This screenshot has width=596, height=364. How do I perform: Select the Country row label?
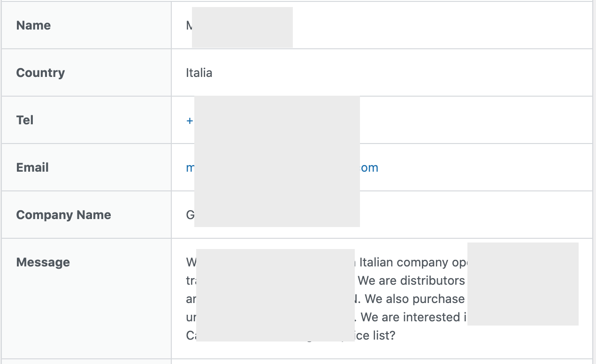40,73
